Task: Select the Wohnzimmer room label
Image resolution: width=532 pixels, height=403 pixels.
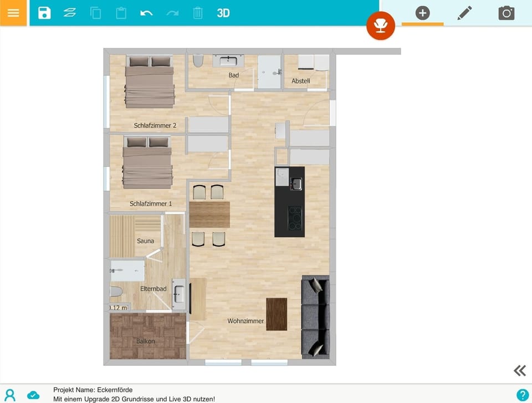Action: click(x=246, y=320)
